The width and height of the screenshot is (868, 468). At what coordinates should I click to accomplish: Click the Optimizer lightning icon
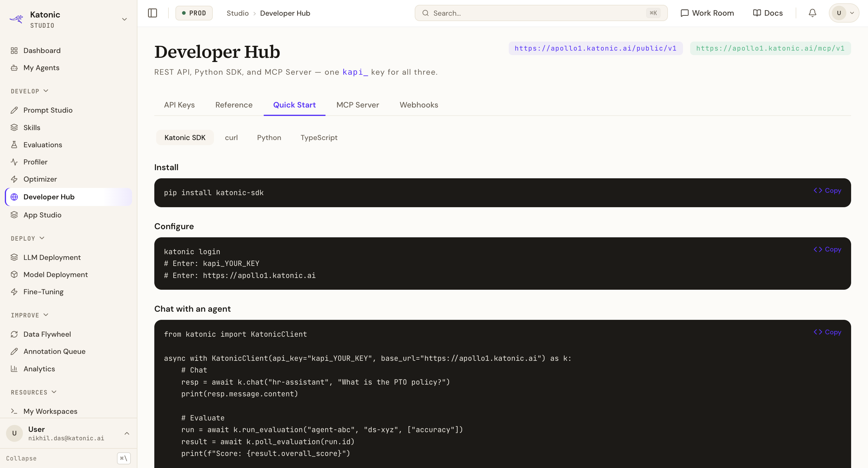[x=14, y=179]
